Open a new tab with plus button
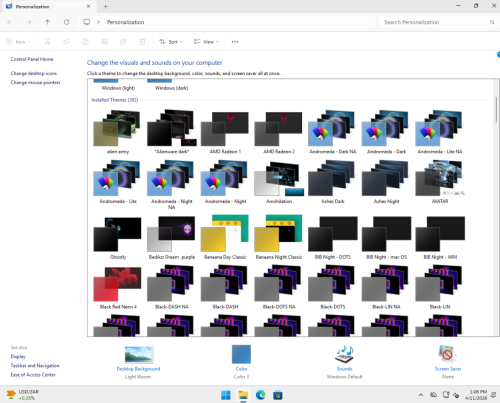 (106, 6)
